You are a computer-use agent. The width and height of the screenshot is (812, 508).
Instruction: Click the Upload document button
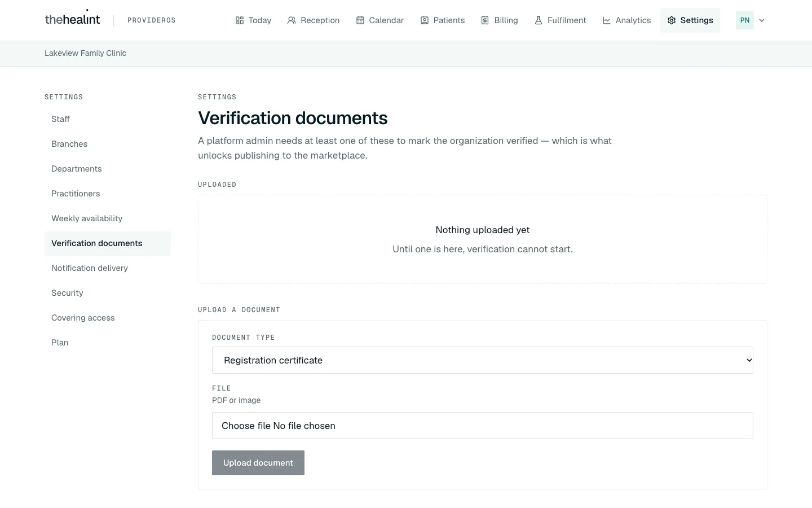258,463
